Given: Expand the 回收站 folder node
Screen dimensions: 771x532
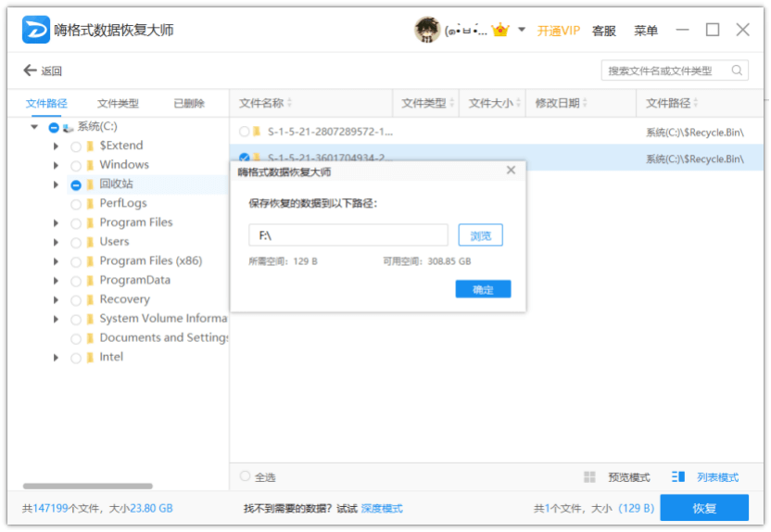Looking at the screenshot, I should point(56,184).
